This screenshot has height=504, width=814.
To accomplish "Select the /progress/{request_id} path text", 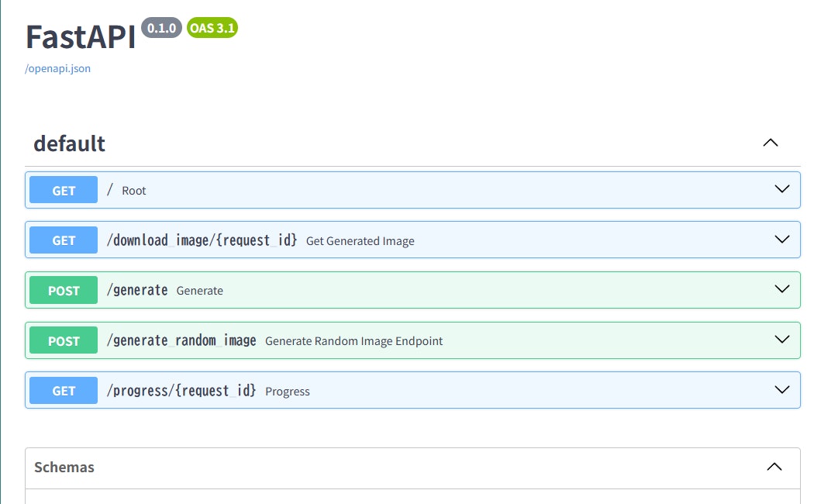I will coord(181,391).
